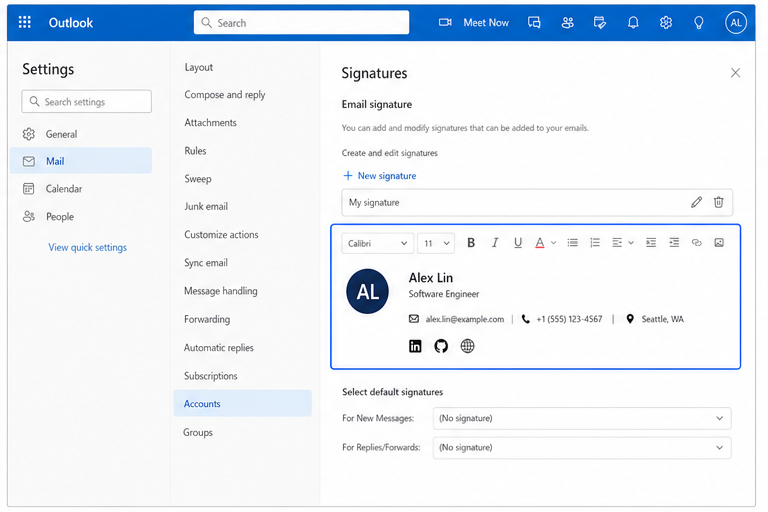Image resolution: width=768 pixels, height=512 pixels.
Task: Click the text alignment icon
Action: coord(617,243)
